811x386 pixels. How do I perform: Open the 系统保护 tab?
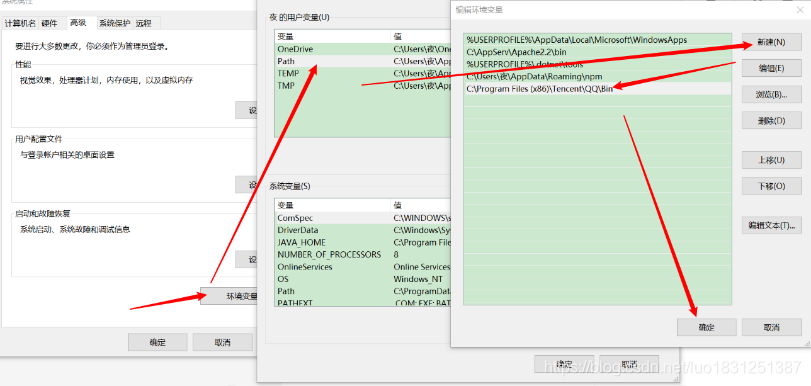coord(115,23)
